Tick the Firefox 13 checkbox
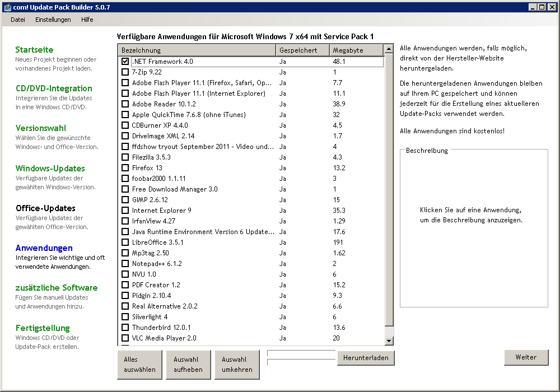Image resolution: width=560 pixels, height=392 pixels. (125, 168)
